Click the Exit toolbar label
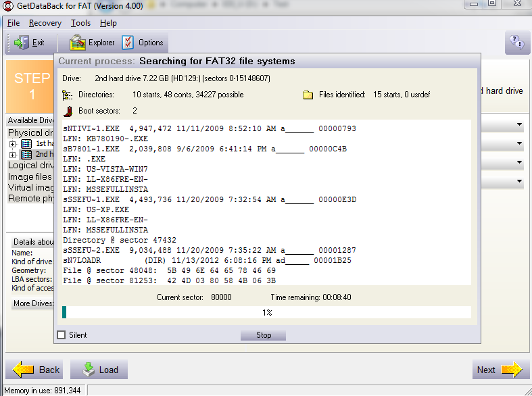This screenshot has width=532, height=396. [x=38, y=43]
